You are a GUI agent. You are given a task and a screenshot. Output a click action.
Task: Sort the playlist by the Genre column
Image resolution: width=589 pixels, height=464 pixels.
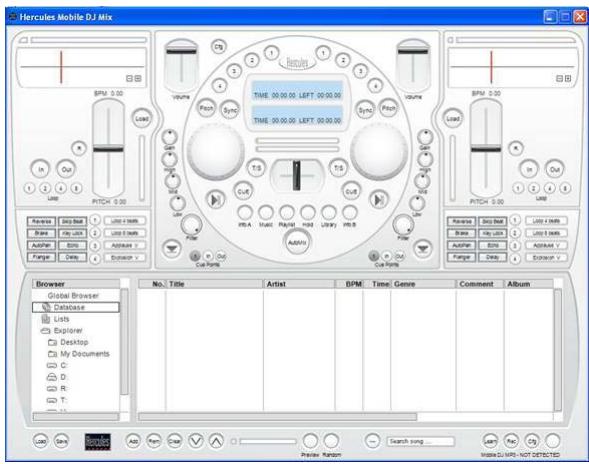coord(423,284)
